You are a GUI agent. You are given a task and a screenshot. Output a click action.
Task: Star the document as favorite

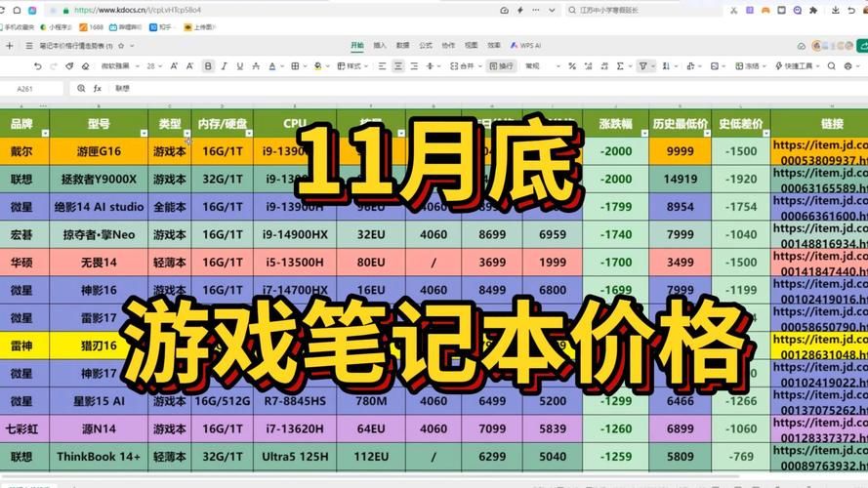coord(121,46)
